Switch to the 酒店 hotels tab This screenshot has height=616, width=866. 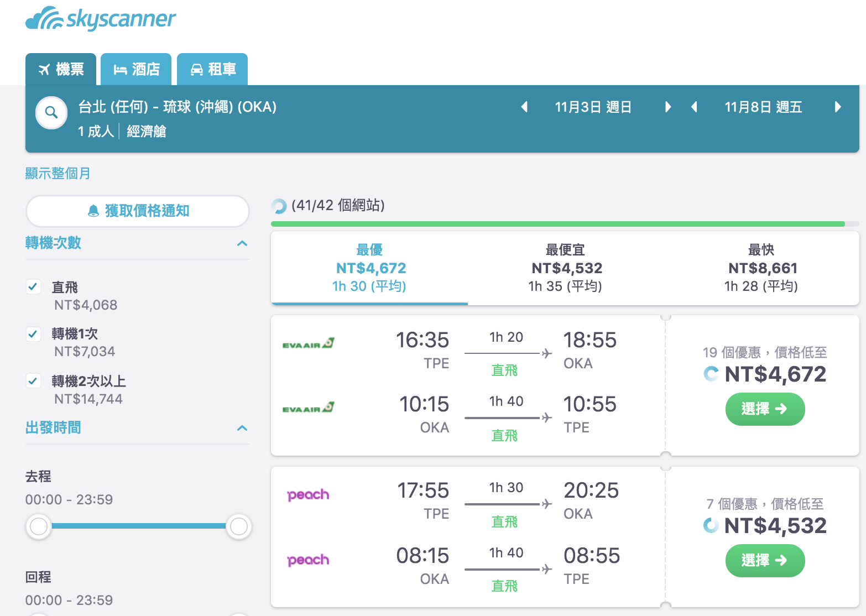tap(136, 69)
